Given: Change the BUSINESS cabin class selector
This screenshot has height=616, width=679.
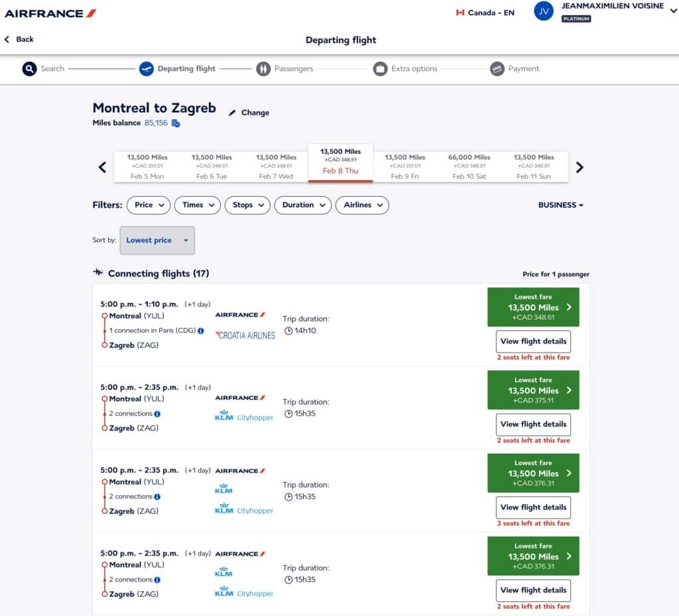Looking at the screenshot, I should pyautogui.click(x=560, y=205).
